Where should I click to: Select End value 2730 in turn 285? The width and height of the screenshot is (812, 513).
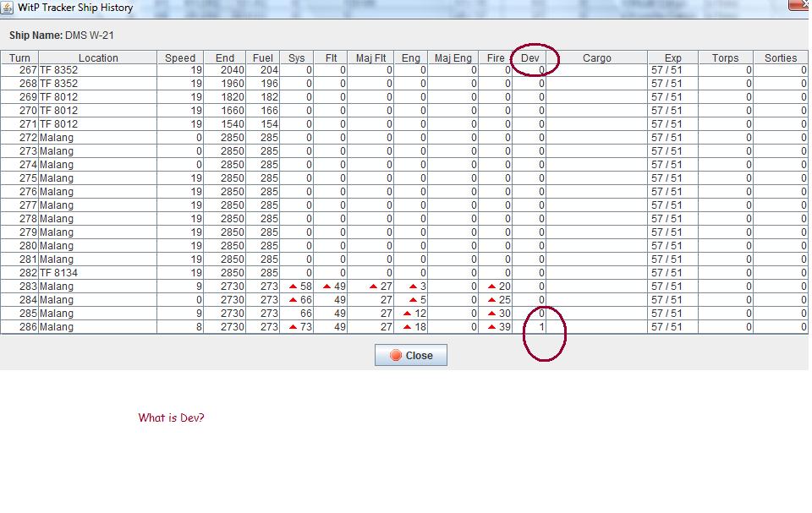tap(225, 314)
